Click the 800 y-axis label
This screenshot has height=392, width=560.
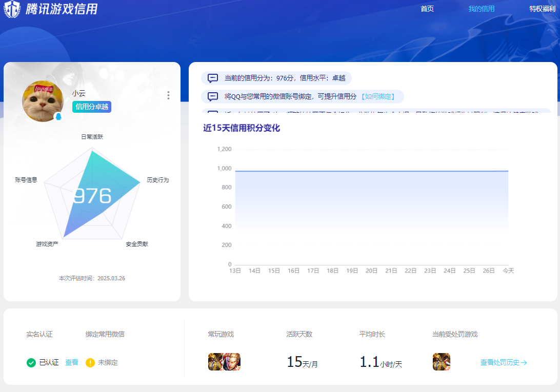[227, 188]
